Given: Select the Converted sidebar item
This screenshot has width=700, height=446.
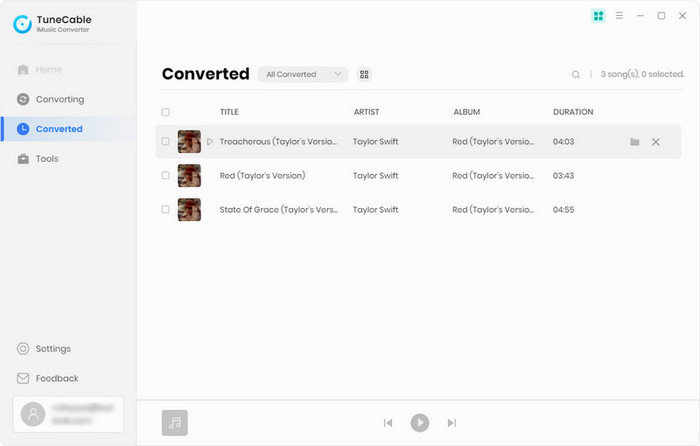Looking at the screenshot, I should coord(67,129).
